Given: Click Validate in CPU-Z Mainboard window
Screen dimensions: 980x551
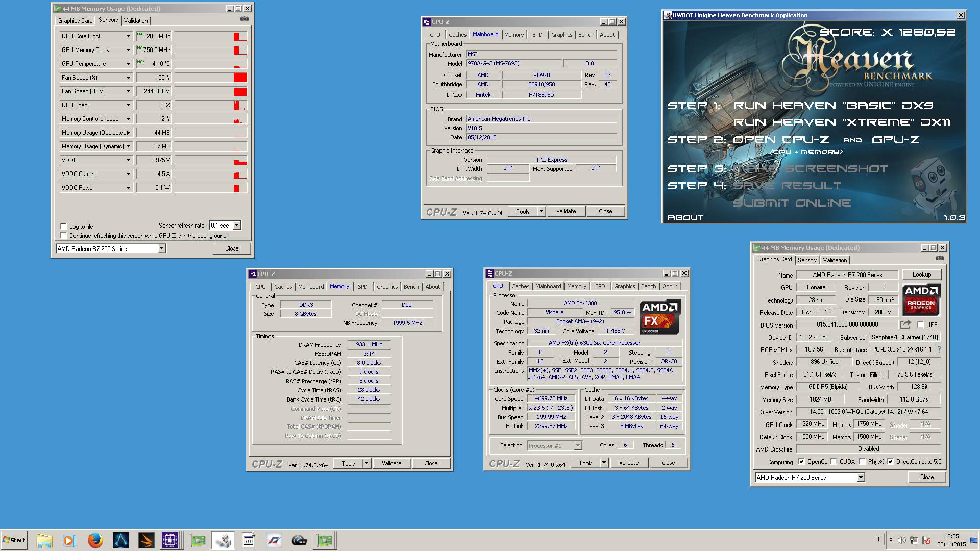Looking at the screenshot, I should click(x=566, y=211).
